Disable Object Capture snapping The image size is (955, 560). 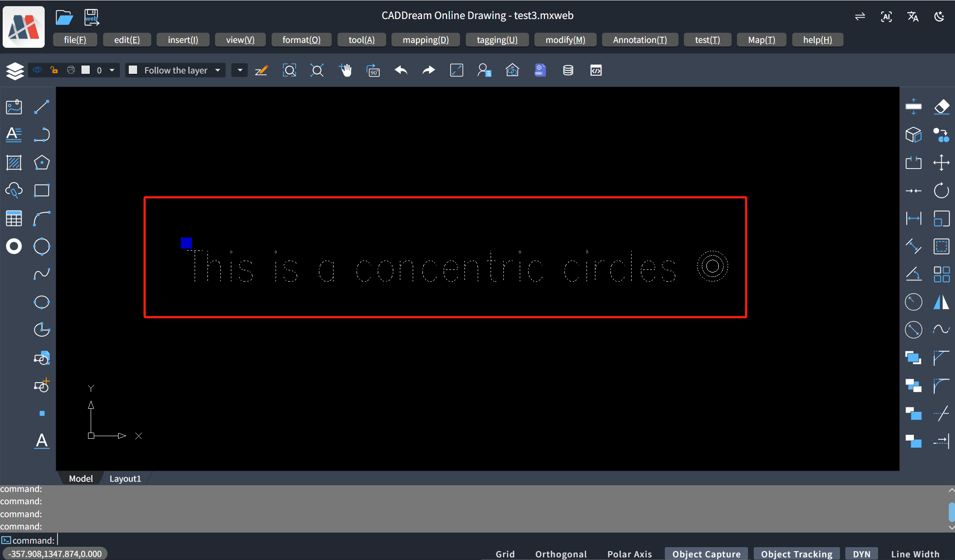(706, 554)
